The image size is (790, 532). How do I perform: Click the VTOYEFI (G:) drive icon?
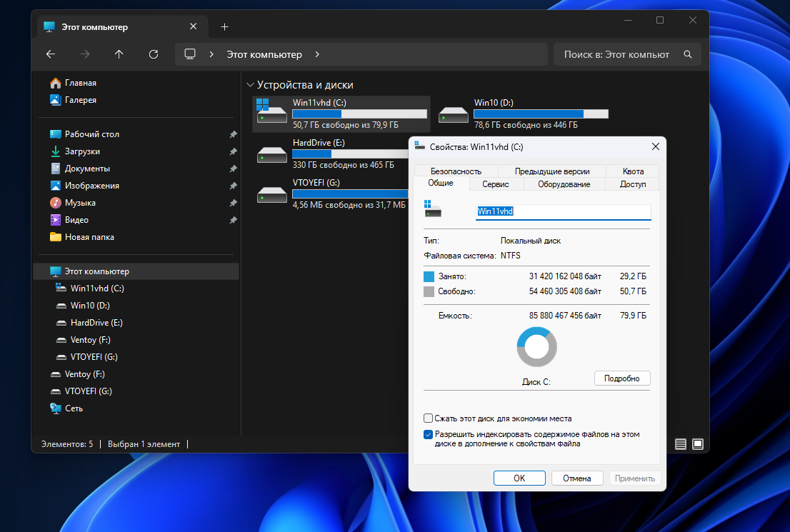[x=272, y=194]
